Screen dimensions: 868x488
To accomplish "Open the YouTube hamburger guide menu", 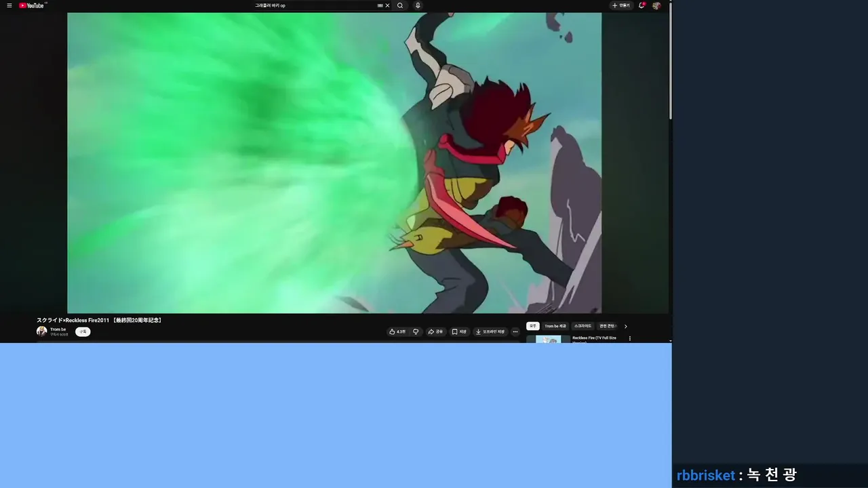I will point(9,5).
